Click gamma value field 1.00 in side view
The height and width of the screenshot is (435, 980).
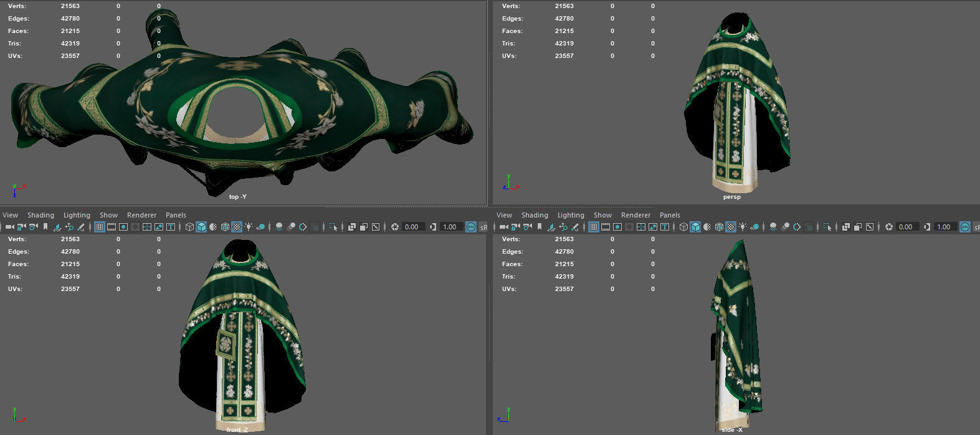(x=944, y=227)
